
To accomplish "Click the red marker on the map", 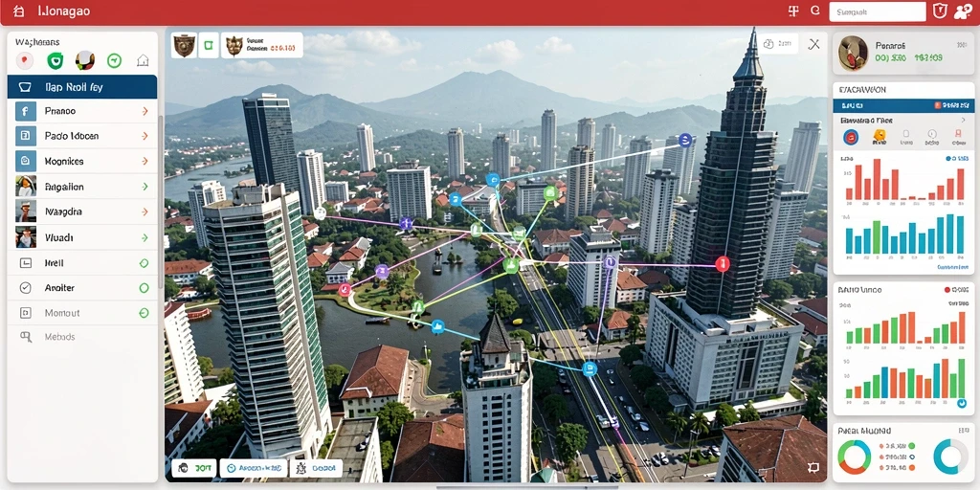I will (722, 264).
